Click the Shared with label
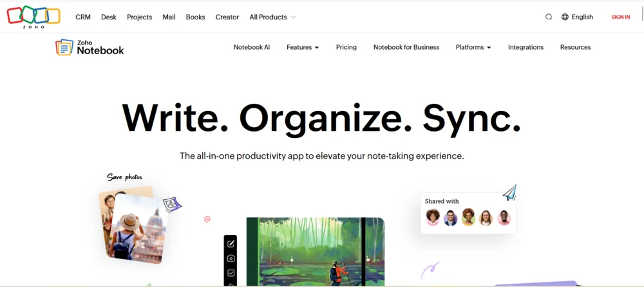The width and height of the screenshot is (644, 287). tap(442, 201)
